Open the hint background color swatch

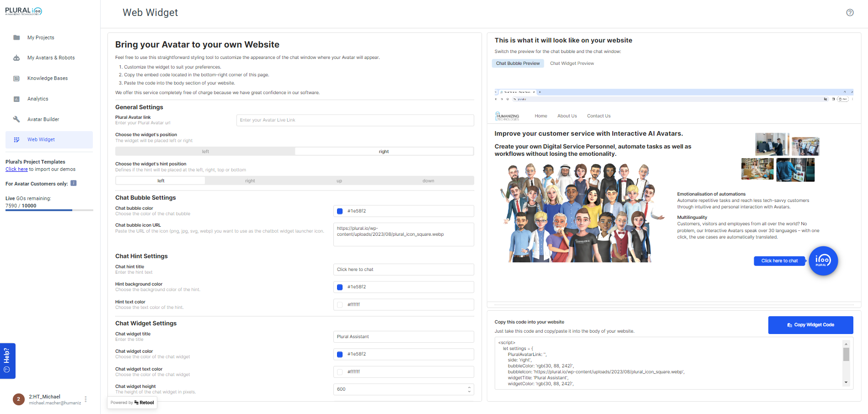(x=340, y=287)
